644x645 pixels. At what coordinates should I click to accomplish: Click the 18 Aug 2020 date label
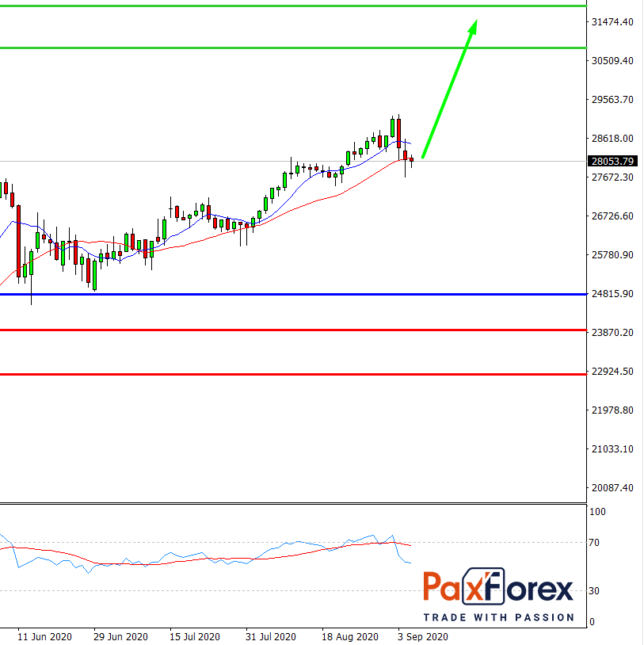[x=349, y=637]
